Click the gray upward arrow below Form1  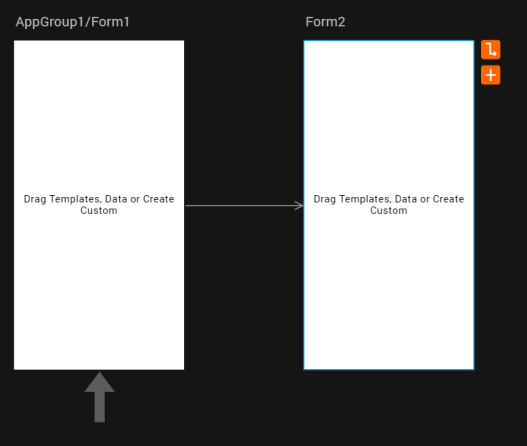(x=99, y=397)
